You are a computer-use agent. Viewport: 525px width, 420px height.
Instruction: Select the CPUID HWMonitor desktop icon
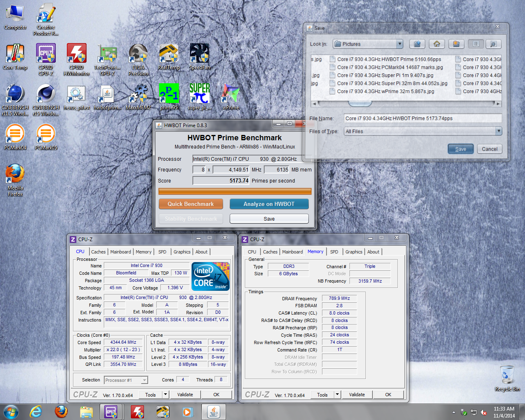click(77, 59)
